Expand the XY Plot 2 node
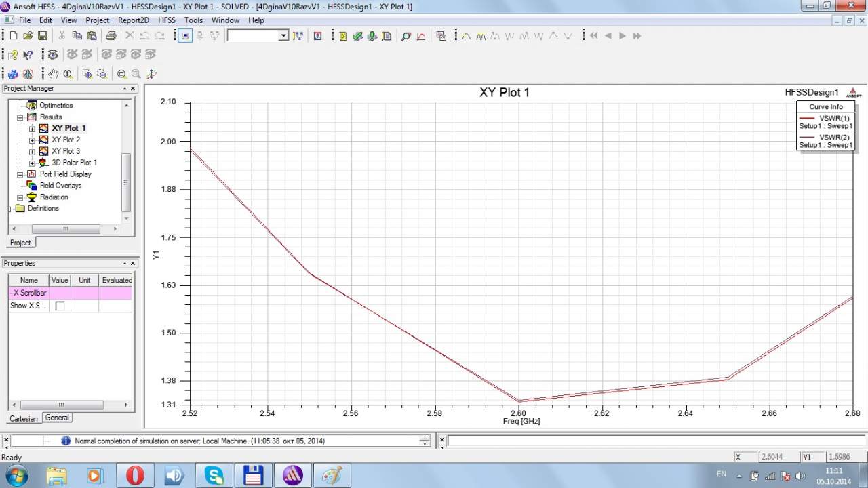Screen dimensions: 868x488 coord(32,140)
